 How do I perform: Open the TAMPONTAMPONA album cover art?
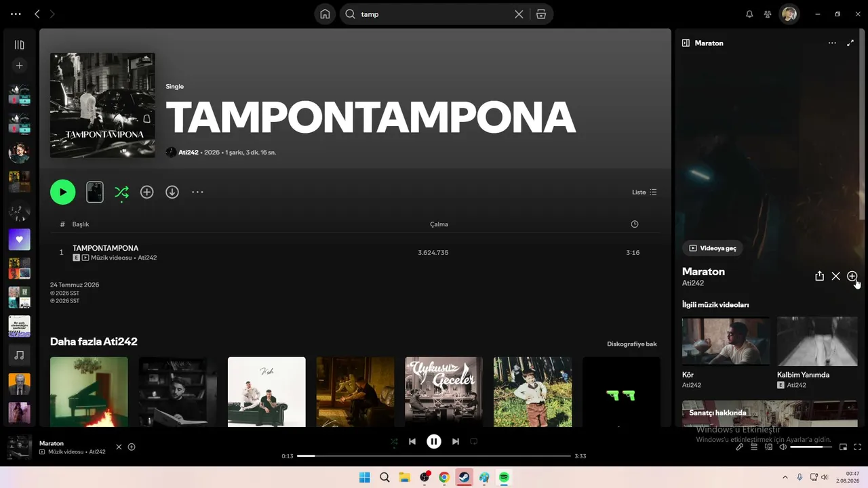102,105
